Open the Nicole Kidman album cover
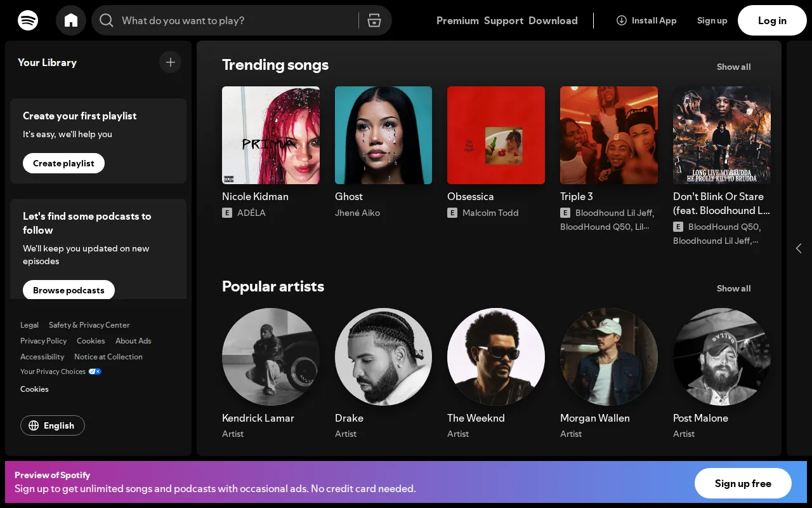 point(271,135)
